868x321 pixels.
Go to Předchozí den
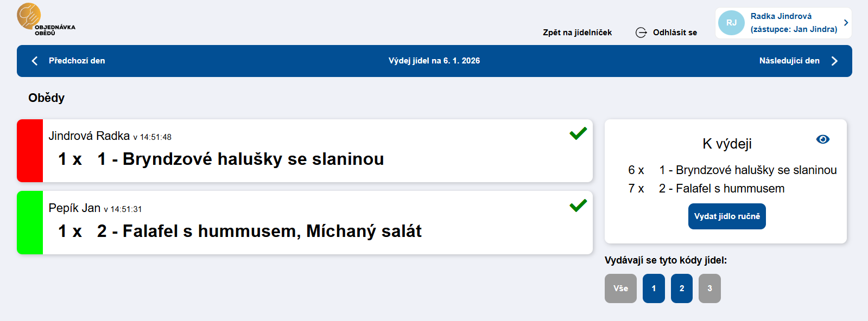(x=77, y=61)
